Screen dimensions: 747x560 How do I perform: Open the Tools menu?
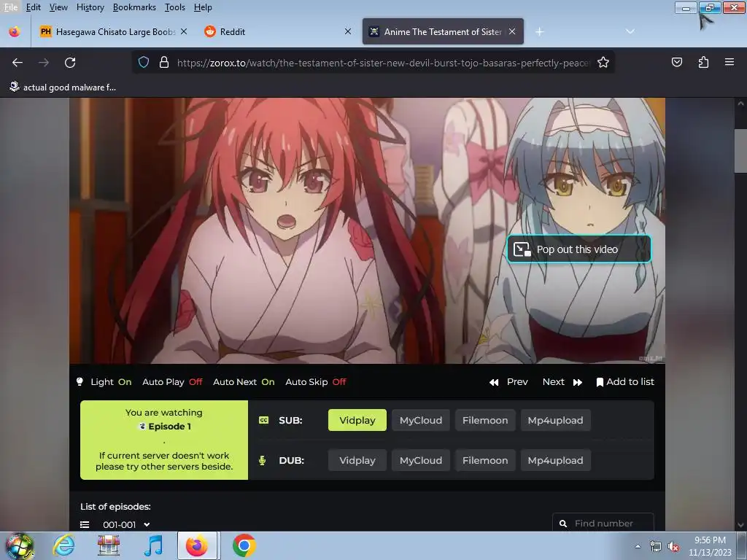tap(175, 7)
